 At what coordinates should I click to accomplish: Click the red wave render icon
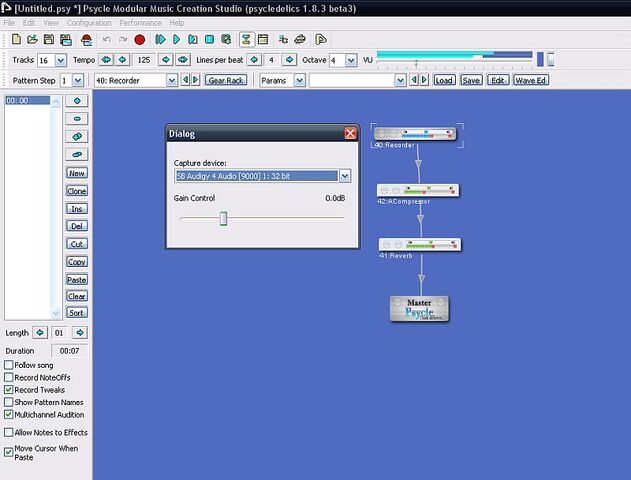pyautogui.click(x=86, y=39)
